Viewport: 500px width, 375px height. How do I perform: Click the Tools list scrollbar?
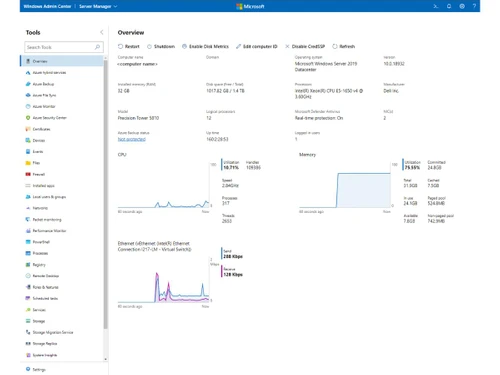click(106, 195)
